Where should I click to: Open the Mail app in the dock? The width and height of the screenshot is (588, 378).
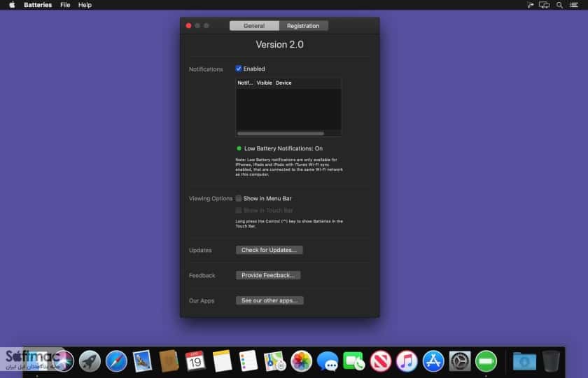click(143, 361)
